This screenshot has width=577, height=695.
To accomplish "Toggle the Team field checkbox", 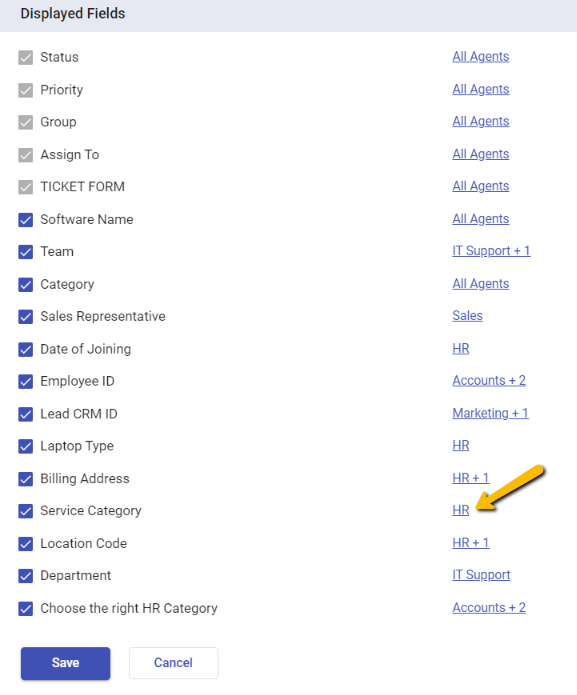I will click(x=26, y=252).
